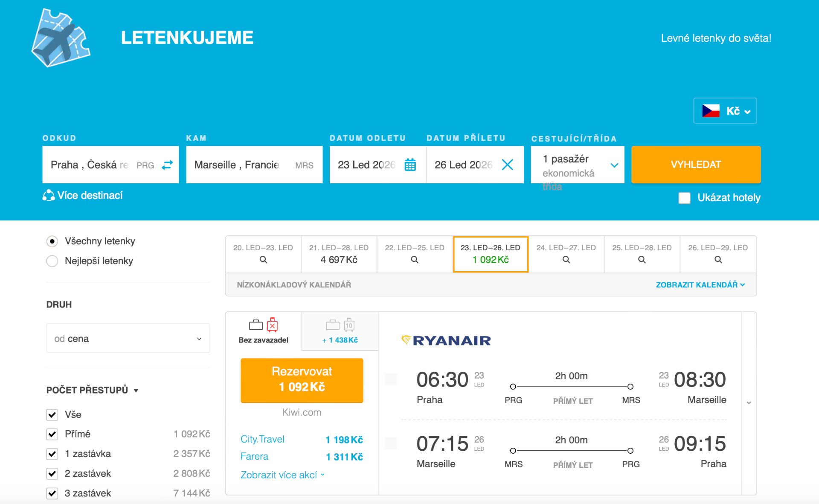
Task: Clear the return date with X icon
Action: [507, 165]
